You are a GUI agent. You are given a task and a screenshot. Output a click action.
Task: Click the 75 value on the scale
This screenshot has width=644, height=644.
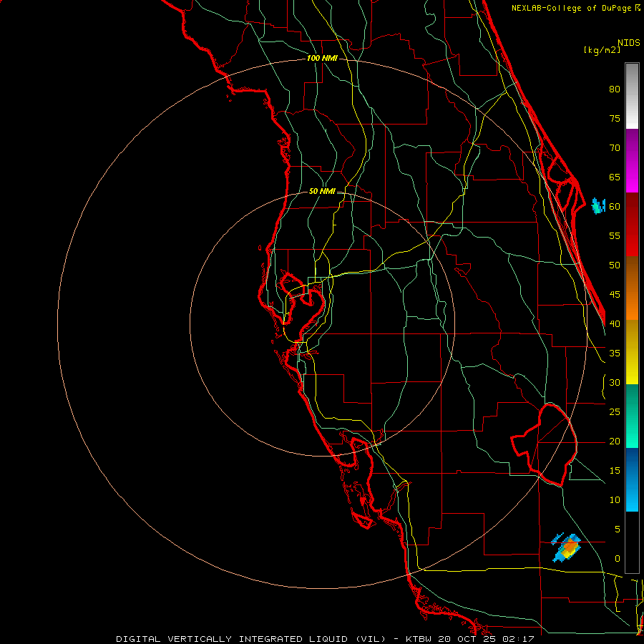coord(615,119)
